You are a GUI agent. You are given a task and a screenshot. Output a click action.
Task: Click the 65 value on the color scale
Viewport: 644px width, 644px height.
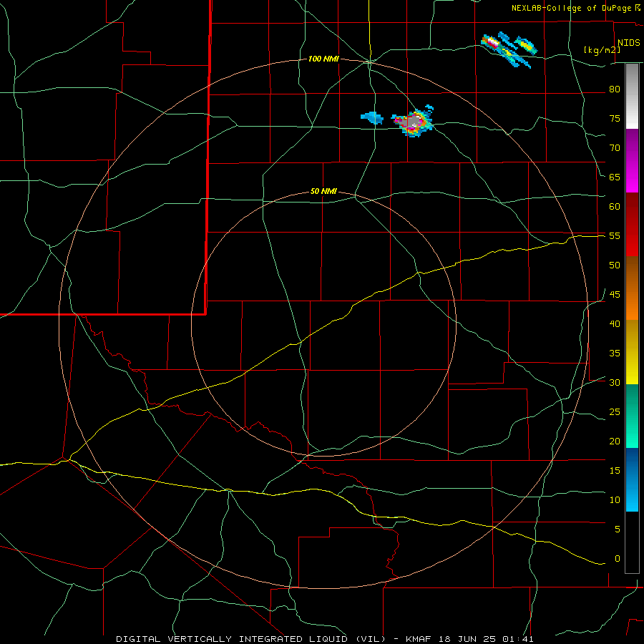click(x=615, y=177)
